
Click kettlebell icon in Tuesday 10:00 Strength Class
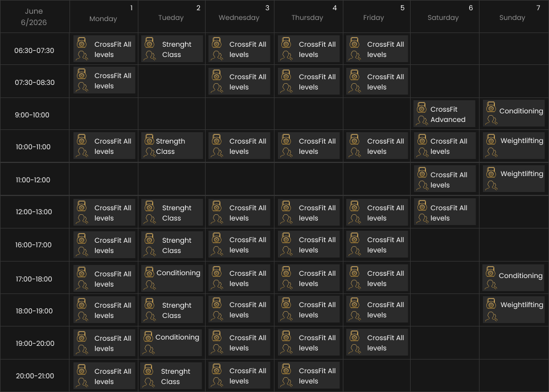[149, 139]
